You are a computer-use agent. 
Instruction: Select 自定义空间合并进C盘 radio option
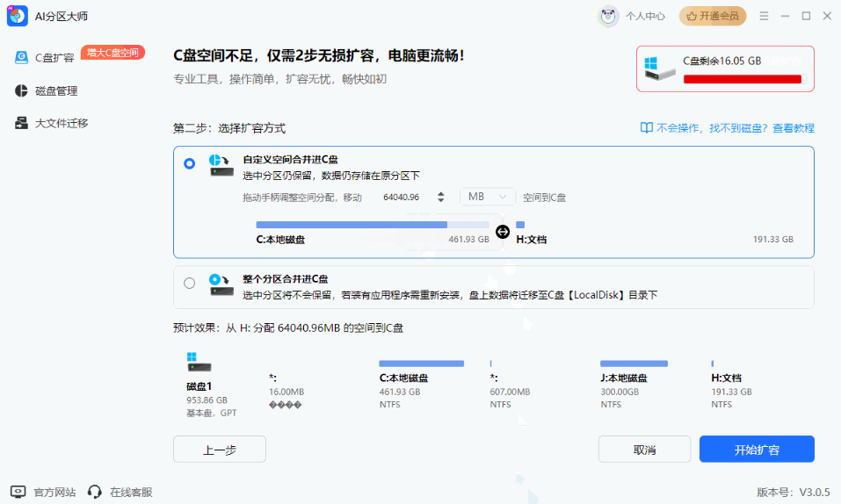(x=190, y=164)
